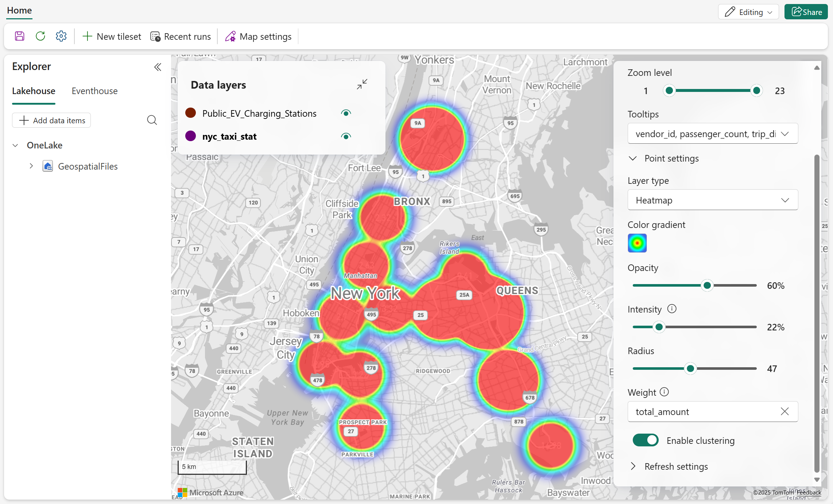This screenshot has height=504, width=833.
Task: Open the settings gear icon
Action: pyautogui.click(x=61, y=36)
